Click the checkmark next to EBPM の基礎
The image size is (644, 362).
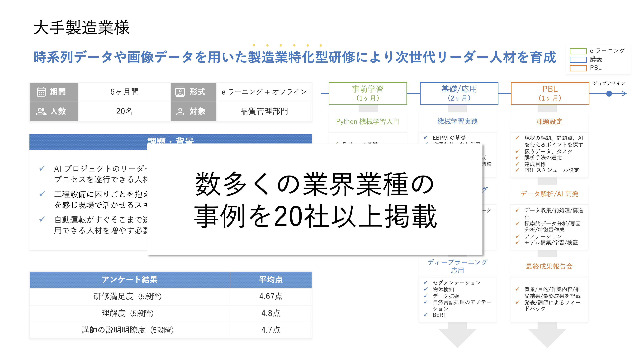coord(426,137)
